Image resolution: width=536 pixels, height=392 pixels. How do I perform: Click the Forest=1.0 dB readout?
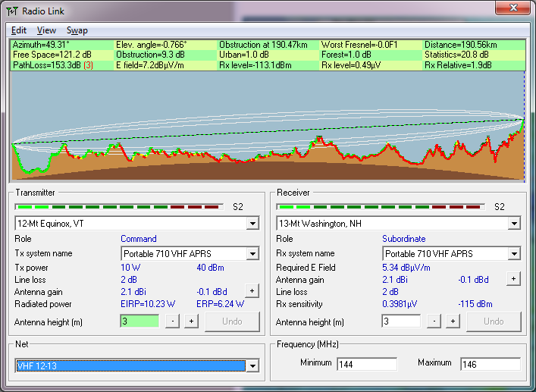tap(346, 55)
